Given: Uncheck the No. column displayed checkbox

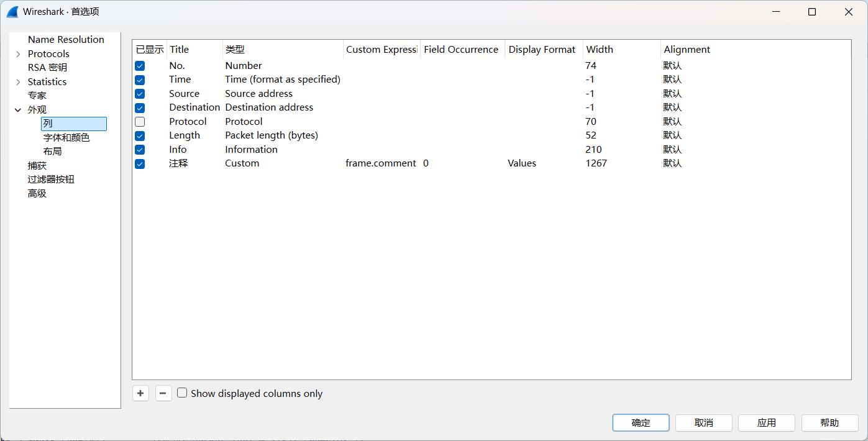Looking at the screenshot, I should pyautogui.click(x=140, y=66).
